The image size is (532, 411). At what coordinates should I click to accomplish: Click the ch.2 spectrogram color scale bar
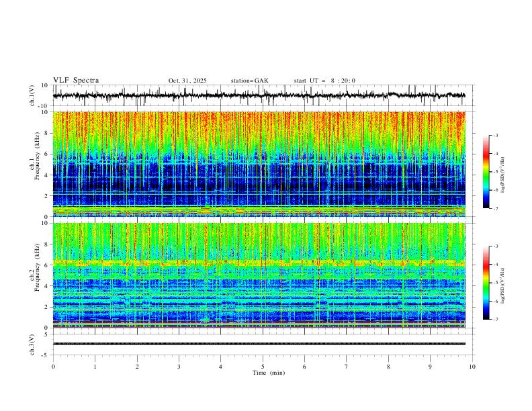click(486, 283)
